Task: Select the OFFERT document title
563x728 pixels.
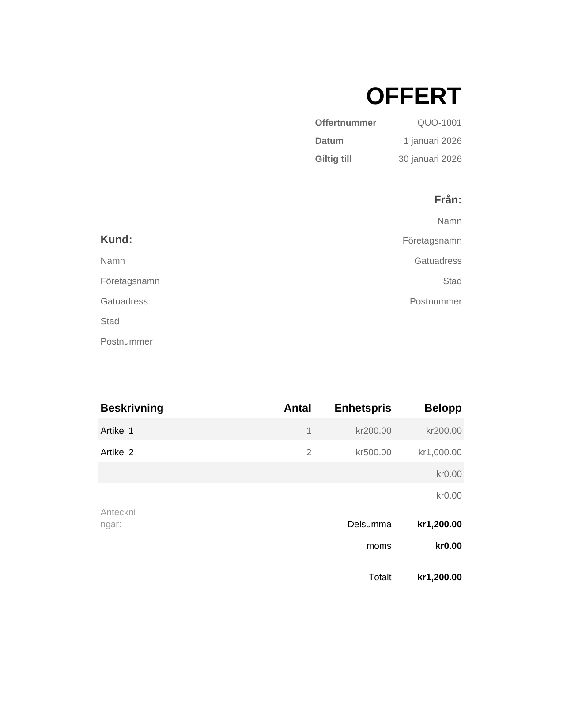Action: pos(413,96)
